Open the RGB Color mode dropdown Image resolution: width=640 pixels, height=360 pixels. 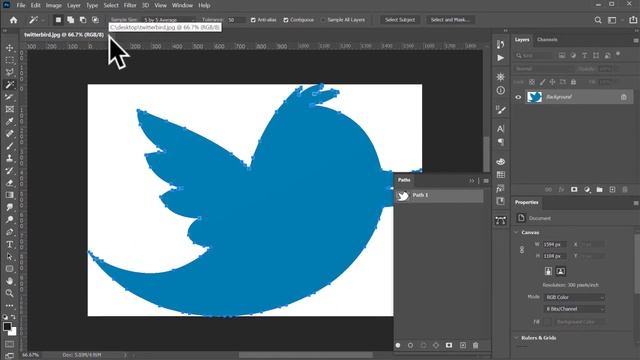[574, 297]
